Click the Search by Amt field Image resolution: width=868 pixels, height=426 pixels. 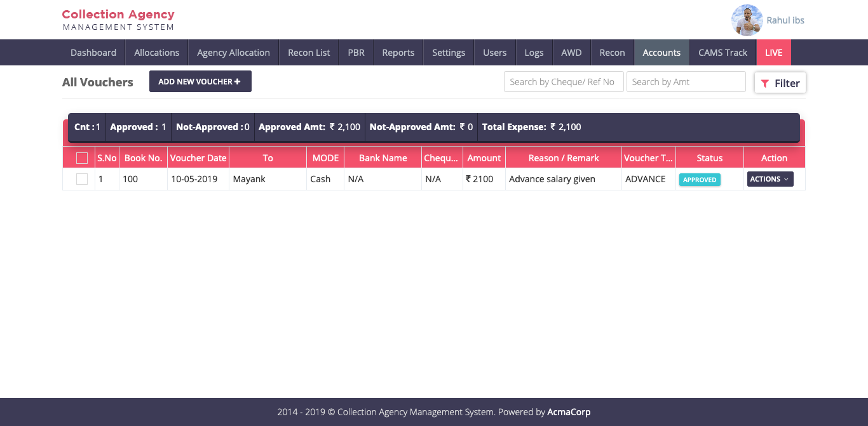pos(686,82)
